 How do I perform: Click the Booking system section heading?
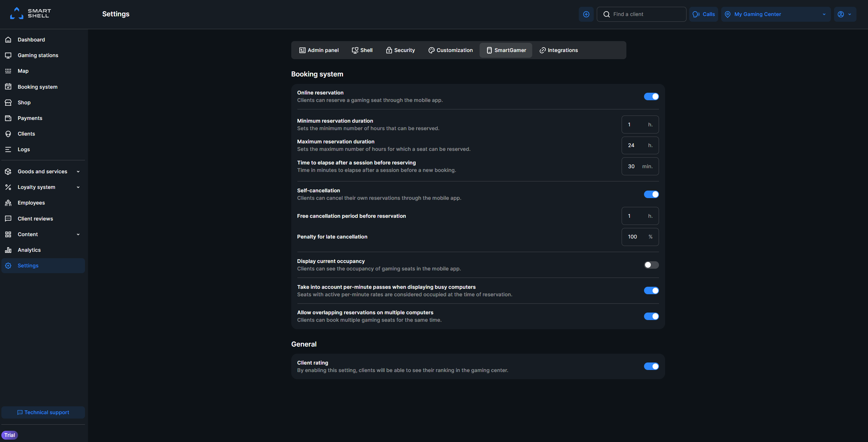click(x=317, y=74)
